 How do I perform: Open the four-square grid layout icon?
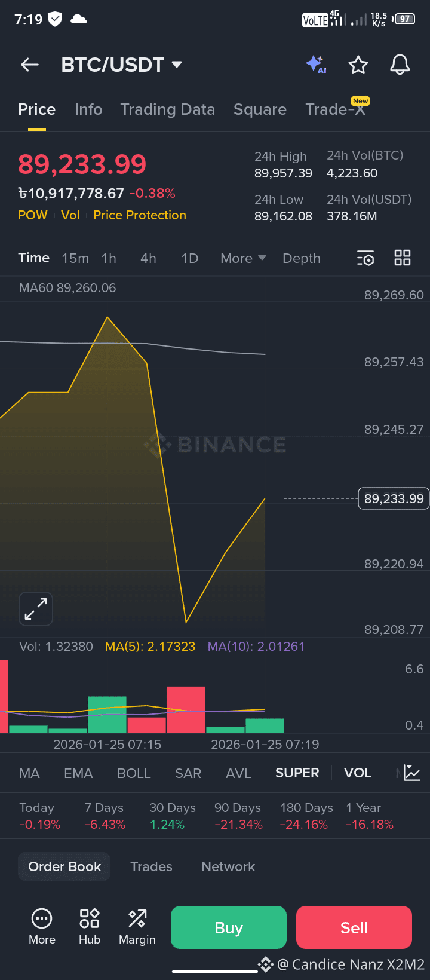point(403,258)
